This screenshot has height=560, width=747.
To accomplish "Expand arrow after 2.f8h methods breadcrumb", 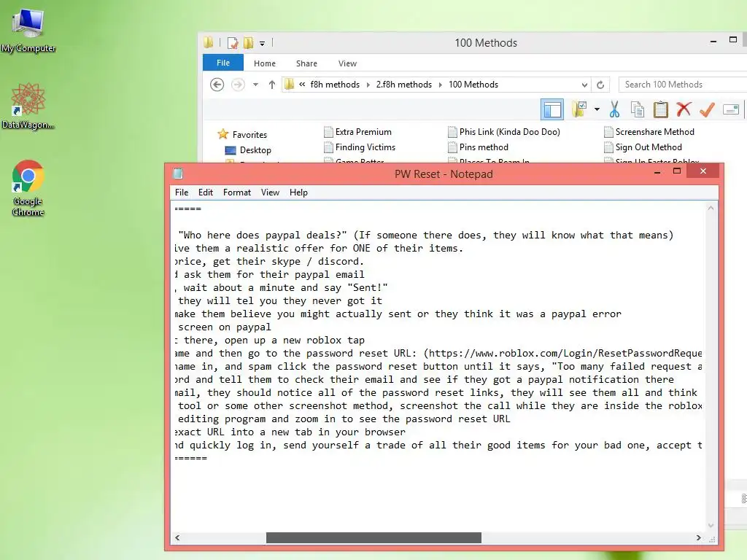I will click(x=440, y=85).
